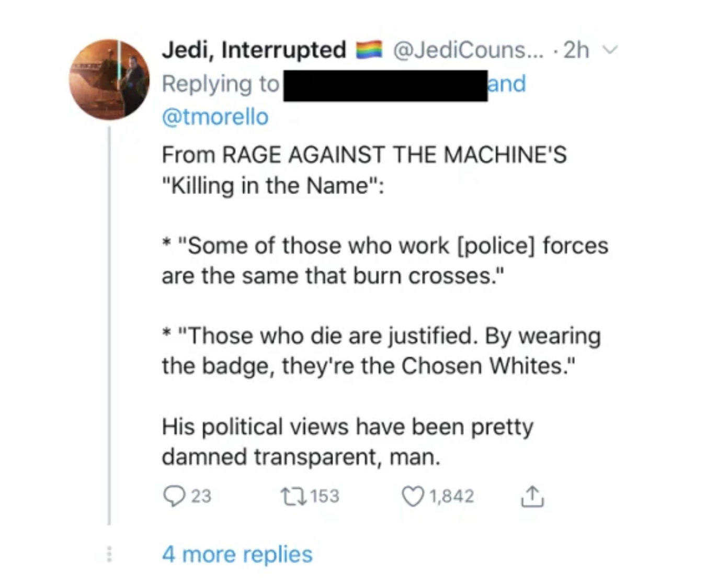Click the 153 retweets count
This screenshot has height=583, width=728.
[324, 496]
